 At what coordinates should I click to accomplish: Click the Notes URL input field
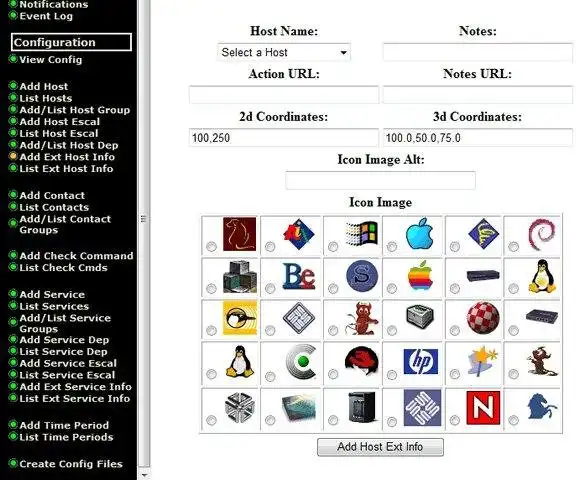(x=478, y=95)
